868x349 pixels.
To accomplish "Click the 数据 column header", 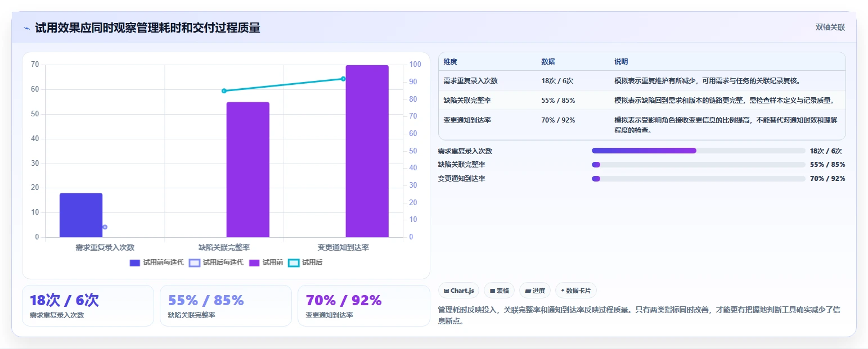I will pos(548,62).
